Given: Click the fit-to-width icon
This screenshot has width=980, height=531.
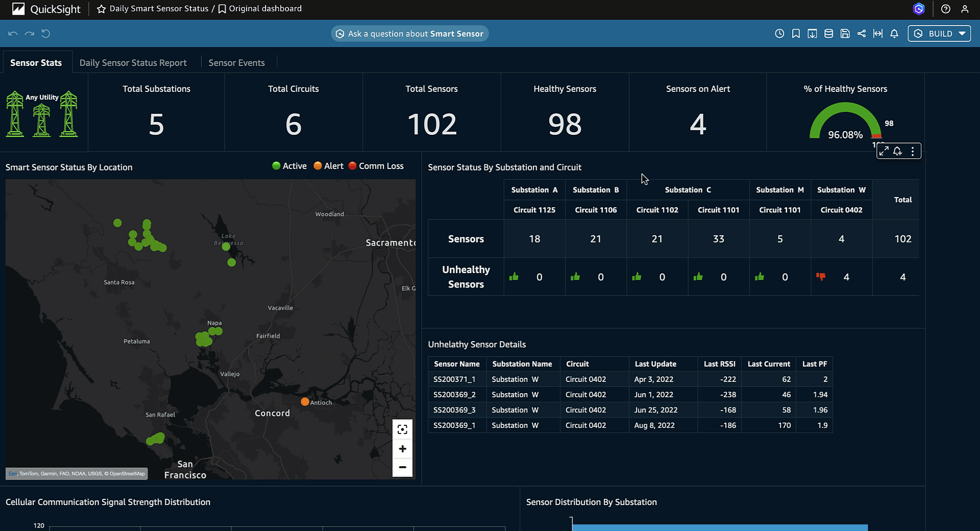Looking at the screenshot, I should 878,34.
